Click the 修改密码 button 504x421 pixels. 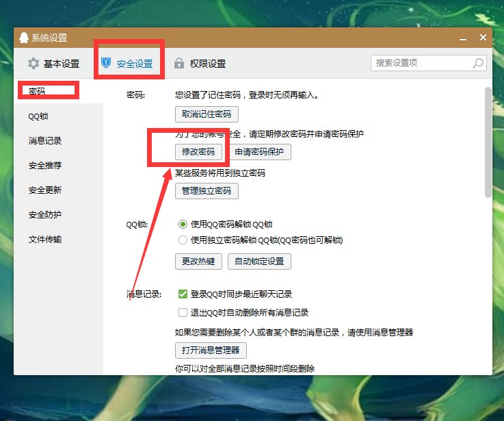[x=198, y=152]
